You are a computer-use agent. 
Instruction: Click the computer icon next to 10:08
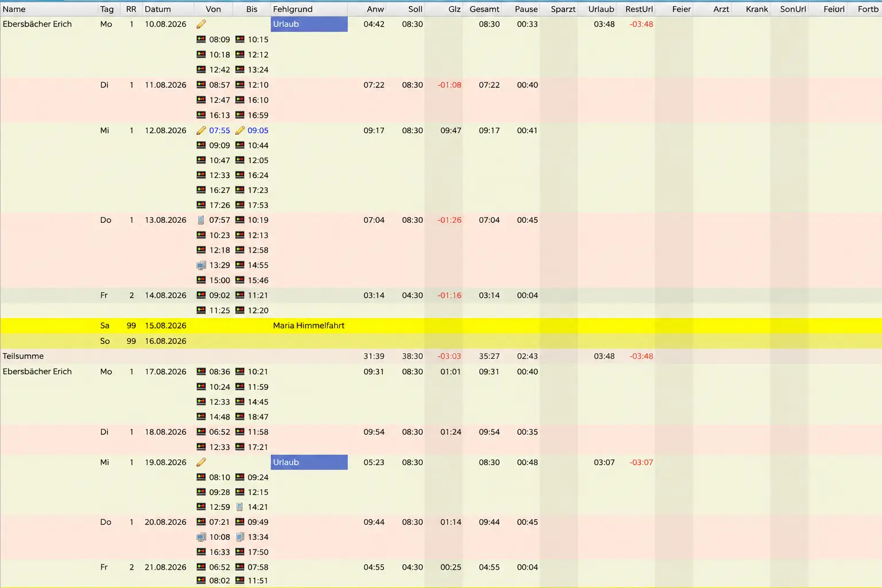[x=201, y=537]
